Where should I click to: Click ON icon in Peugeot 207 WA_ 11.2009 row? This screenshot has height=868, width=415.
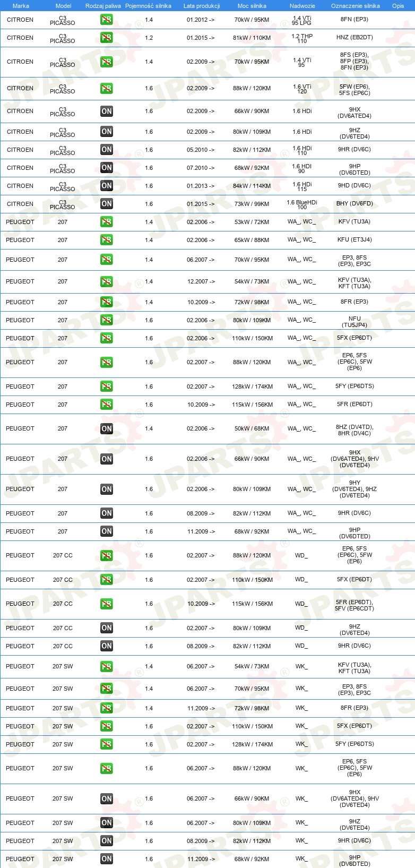click(107, 531)
